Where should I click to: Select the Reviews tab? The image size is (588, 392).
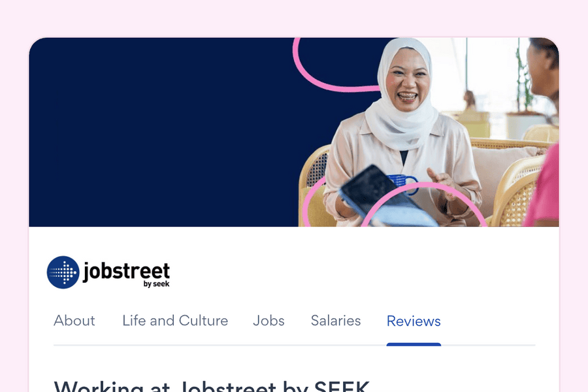tap(414, 321)
